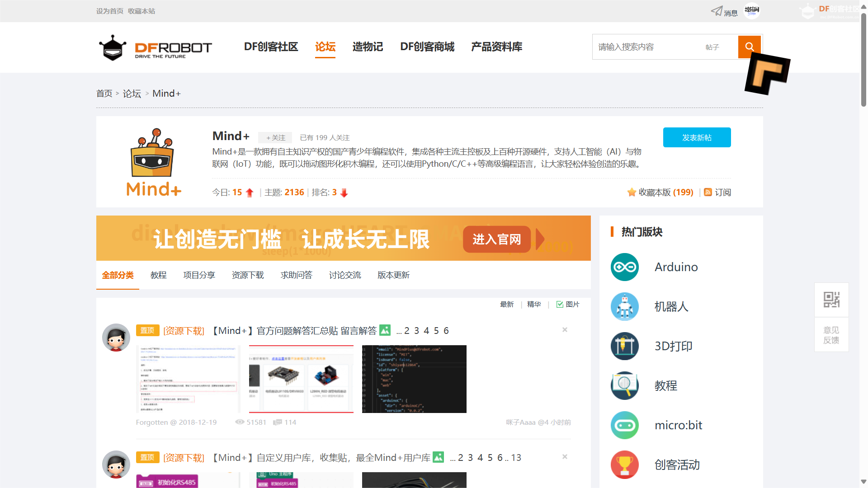This screenshot has width=868, height=488.
Task: Click the 3D printer board icon
Action: point(625,346)
